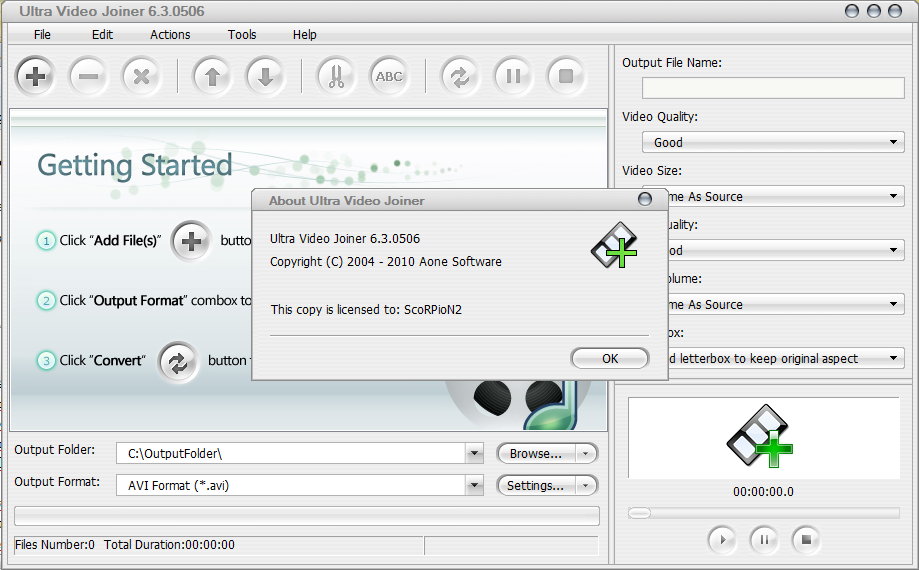Move file up with the up arrow button
The height and width of the screenshot is (570, 919).
click(212, 76)
